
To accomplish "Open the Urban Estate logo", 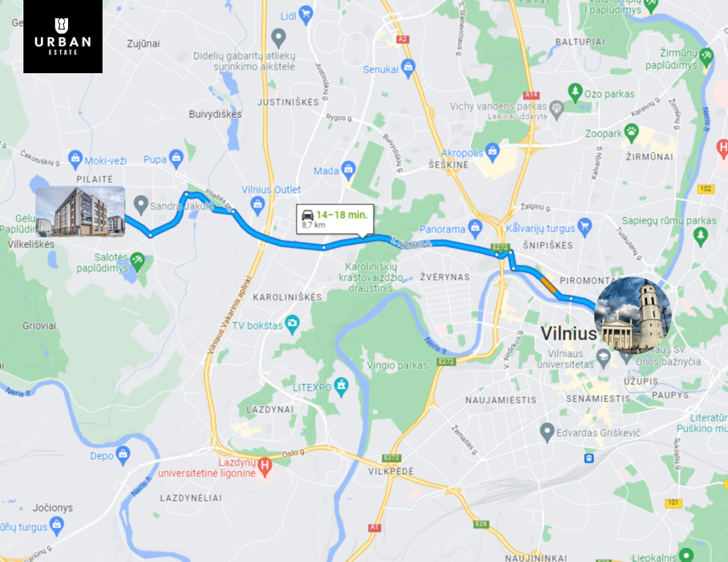I will tap(63, 36).
